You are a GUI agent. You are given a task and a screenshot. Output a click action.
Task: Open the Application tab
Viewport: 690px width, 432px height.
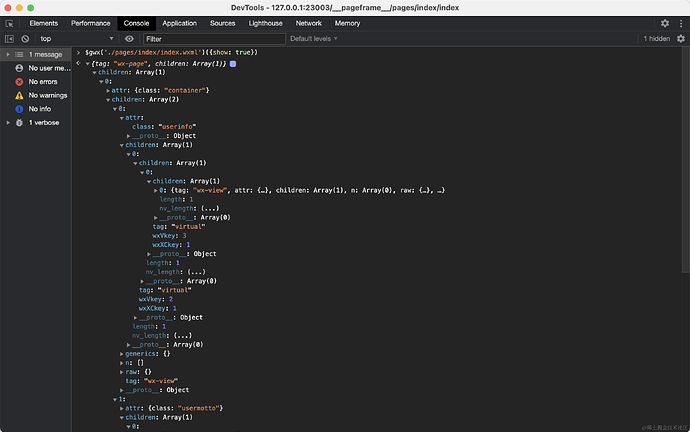click(180, 23)
